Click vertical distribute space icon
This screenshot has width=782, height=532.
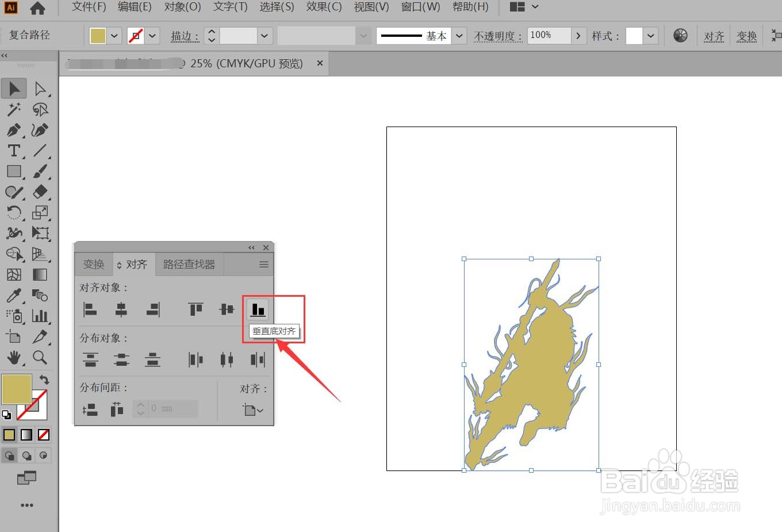click(x=90, y=409)
